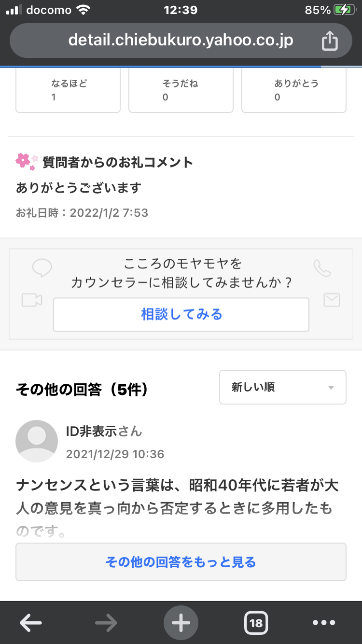Tap the speech bubble icon in counselor banner
Screen dimensions: 362x644
42,268
